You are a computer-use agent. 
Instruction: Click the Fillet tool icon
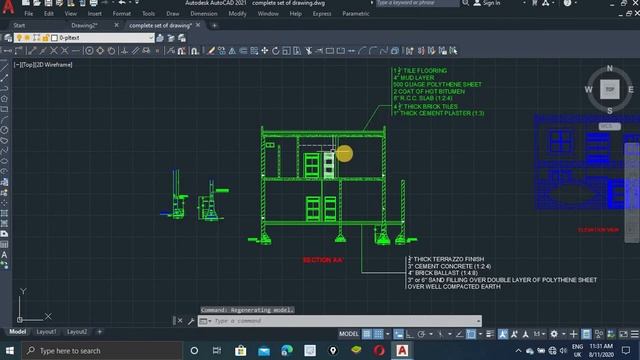(x=373, y=51)
